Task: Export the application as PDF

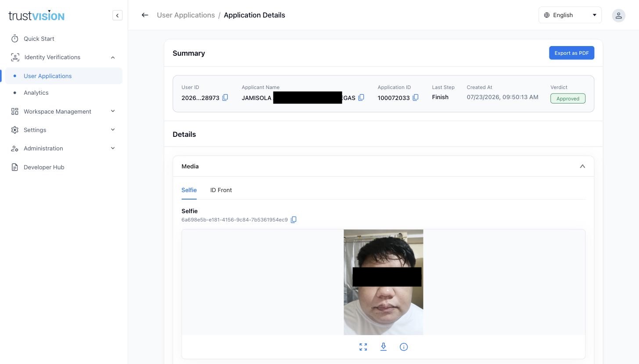Action: point(571,53)
